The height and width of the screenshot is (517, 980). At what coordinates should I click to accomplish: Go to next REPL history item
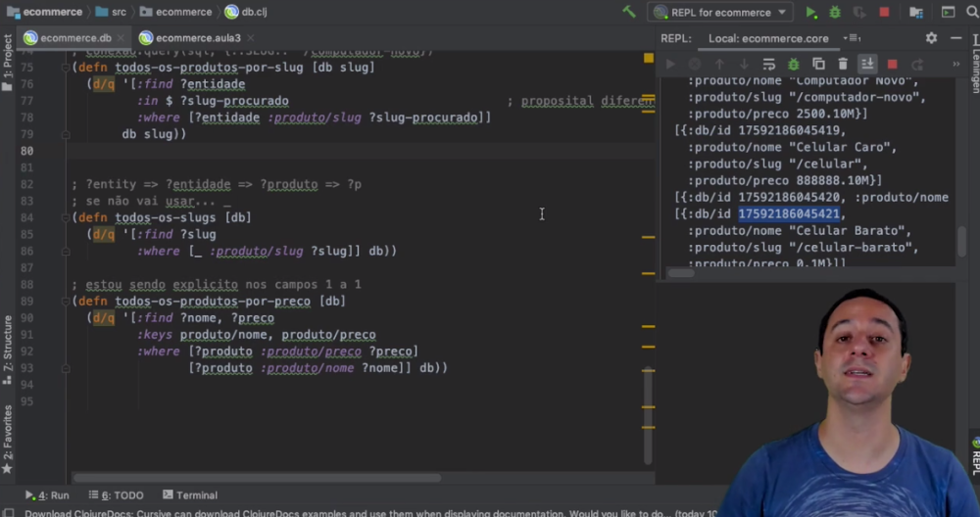pyautogui.click(x=744, y=64)
